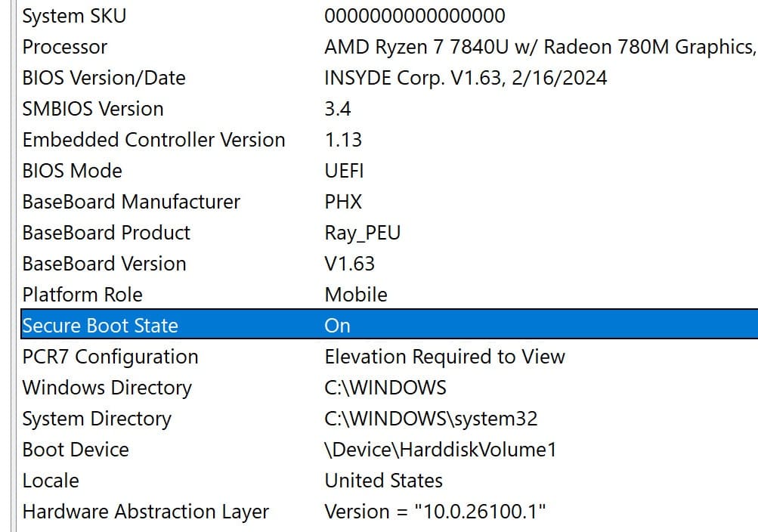Select the Windows Directory row
Screen dimensions: 758x532
(107, 387)
